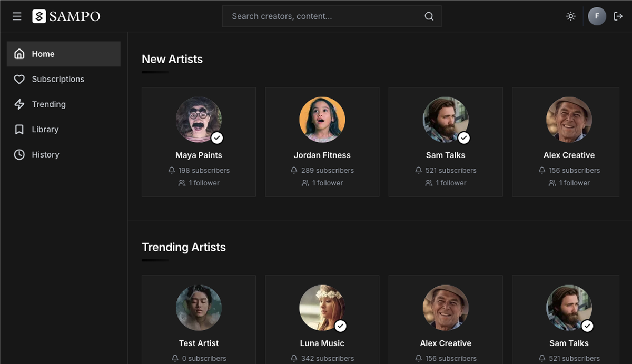Click the Library bookmark icon
This screenshot has width=632, height=364.
point(19,130)
